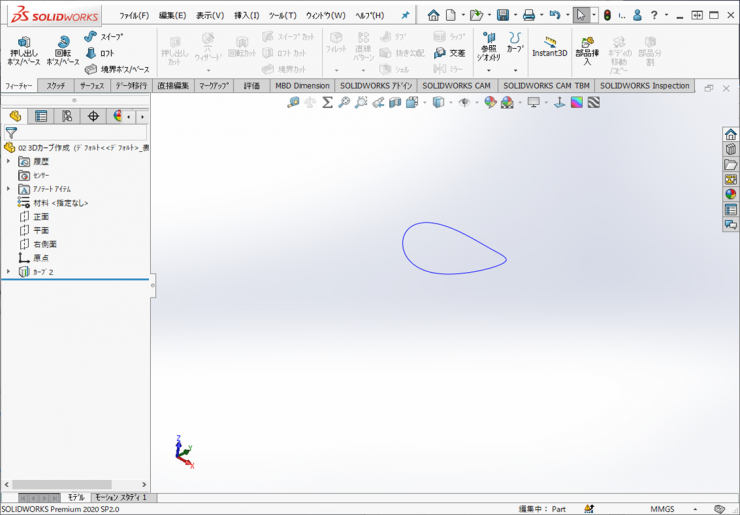The width and height of the screenshot is (740, 515).
Task: Open the Instant3D tool
Action: pos(549,47)
